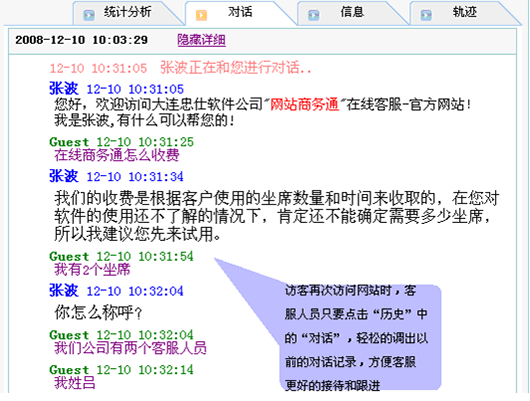Image resolution: width=530 pixels, height=401 pixels.
Task: Click the Guest message 我姓吕
Action: [x=75, y=383]
